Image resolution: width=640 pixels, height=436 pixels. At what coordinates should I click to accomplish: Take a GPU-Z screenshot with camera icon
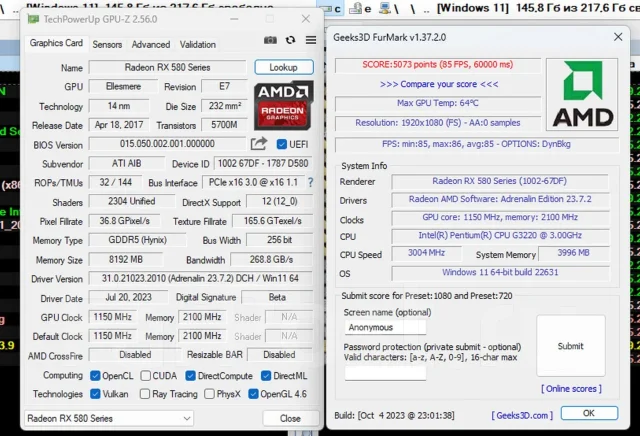click(270, 40)
